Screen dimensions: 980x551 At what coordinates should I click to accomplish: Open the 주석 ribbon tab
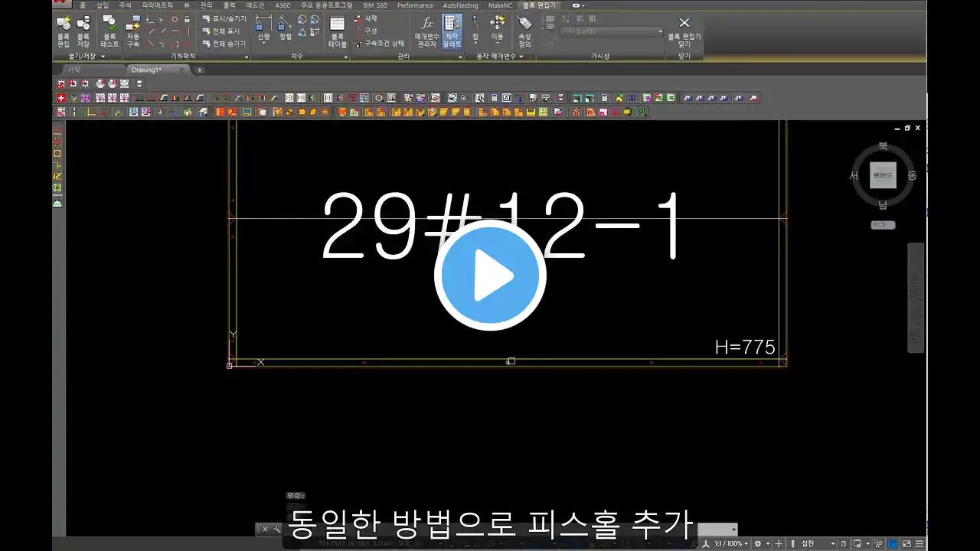click(x=125, y=5)
